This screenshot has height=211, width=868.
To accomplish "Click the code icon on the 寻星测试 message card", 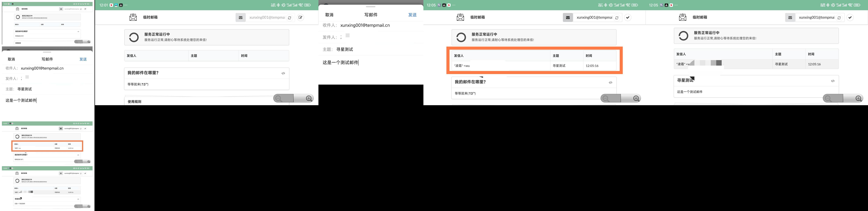I will (833, 81).
